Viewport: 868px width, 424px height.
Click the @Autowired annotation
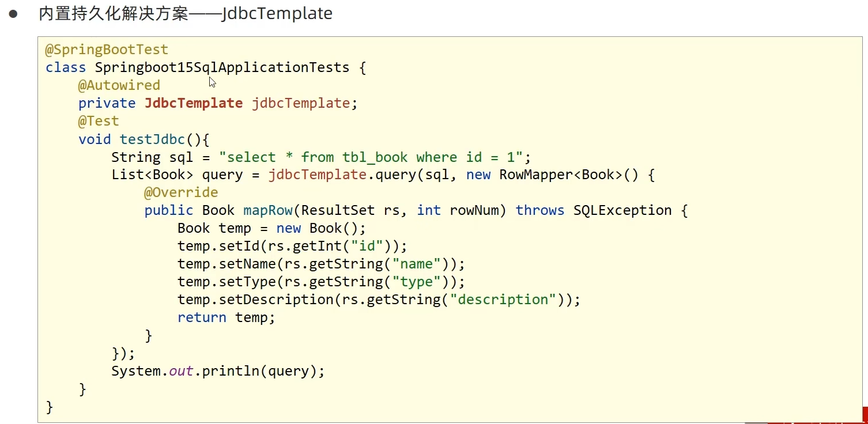(119, 85)
